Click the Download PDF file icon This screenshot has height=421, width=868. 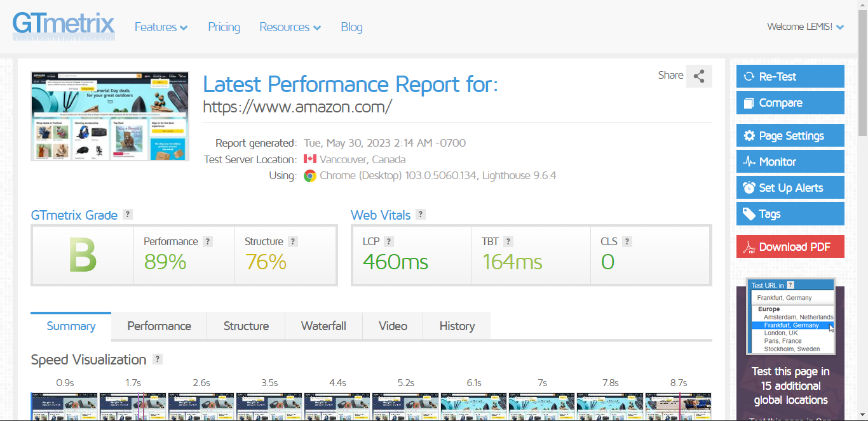749,247
